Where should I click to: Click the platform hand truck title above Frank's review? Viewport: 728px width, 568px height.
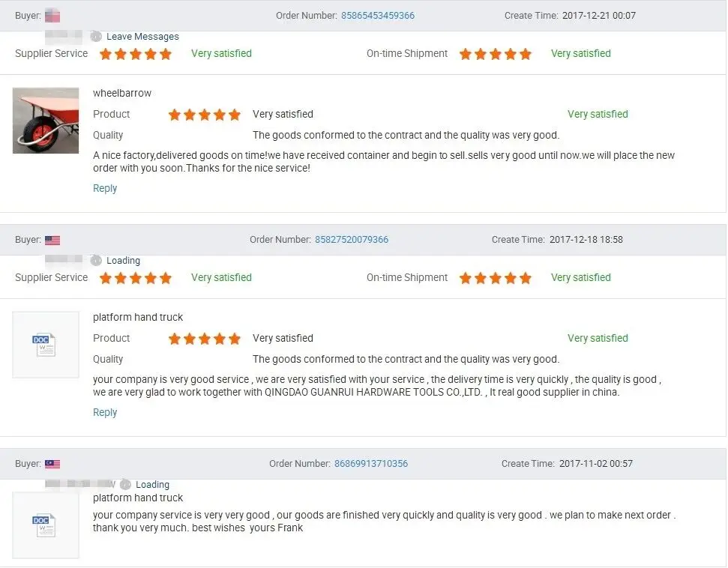click(x=138, y=498)
